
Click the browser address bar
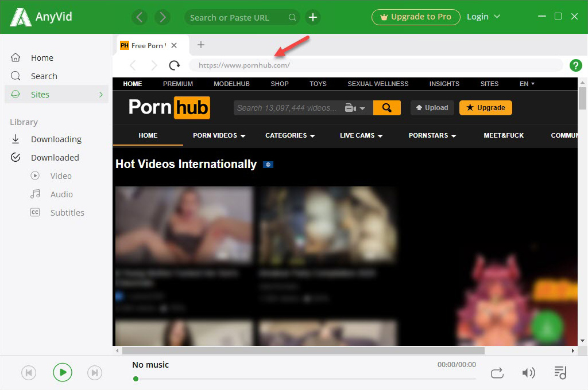376,65
